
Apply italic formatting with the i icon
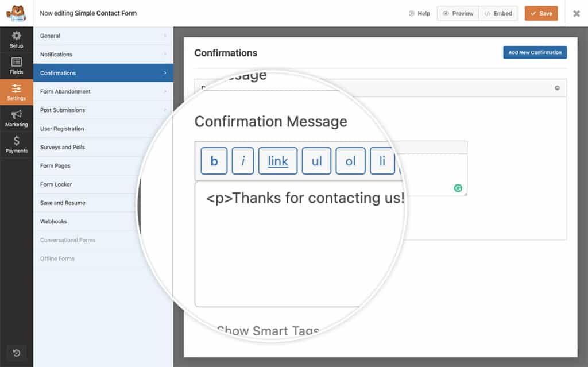[x=242, y=161]
